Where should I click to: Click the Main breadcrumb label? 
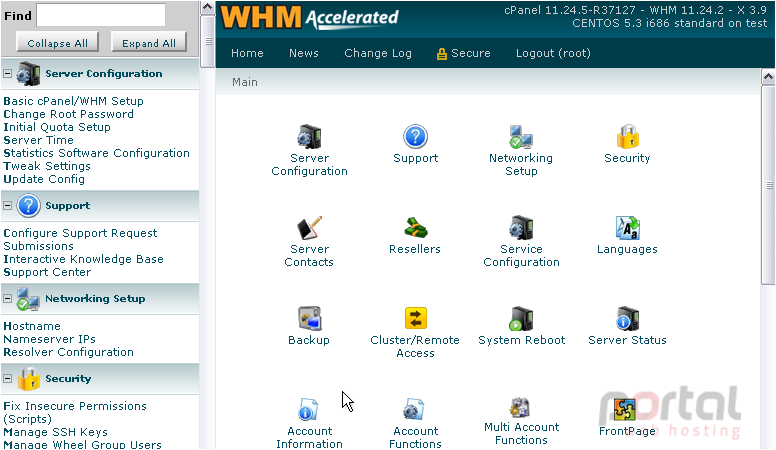click(x=244, y=82)
